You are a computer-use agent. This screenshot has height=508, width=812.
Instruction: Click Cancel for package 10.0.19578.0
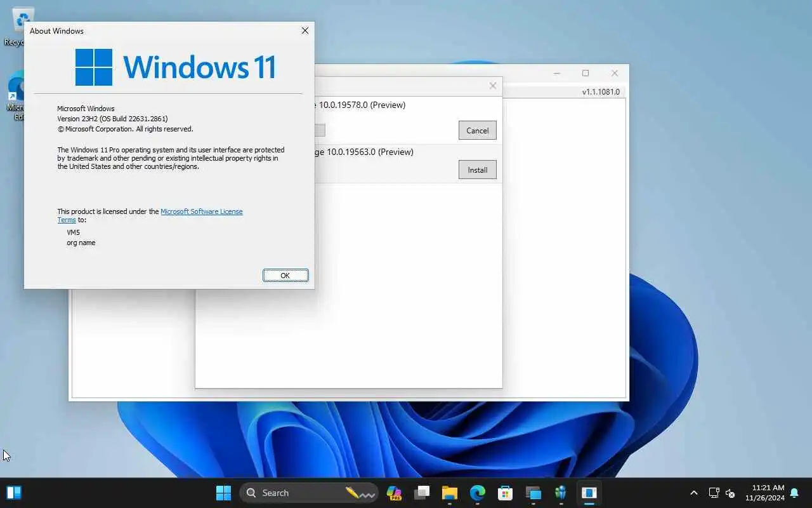coord(478,130)
